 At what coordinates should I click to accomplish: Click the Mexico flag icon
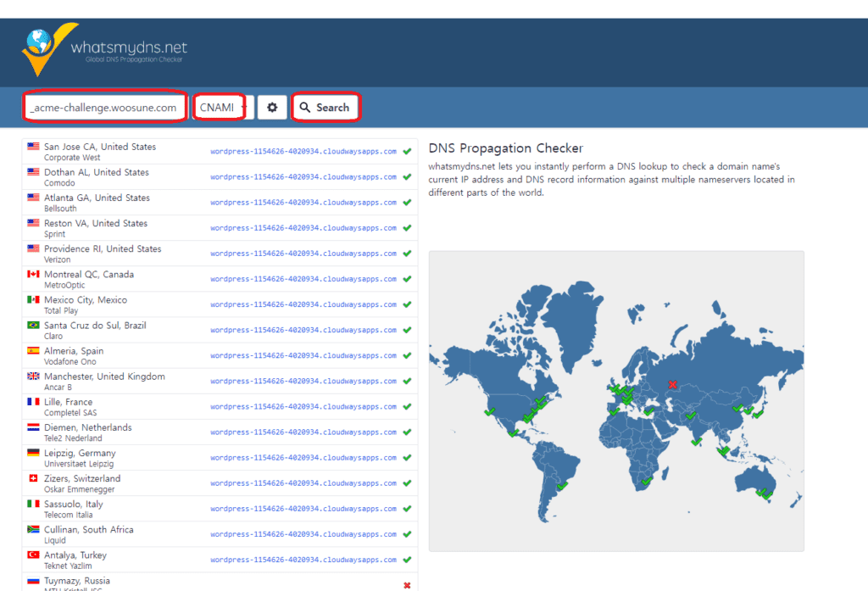coord(33,299)
